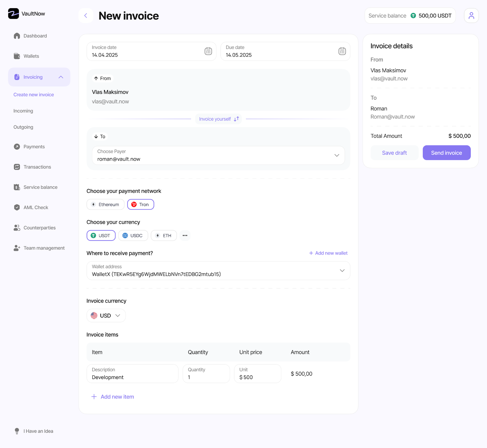Click the Add new wallet link

328,253
